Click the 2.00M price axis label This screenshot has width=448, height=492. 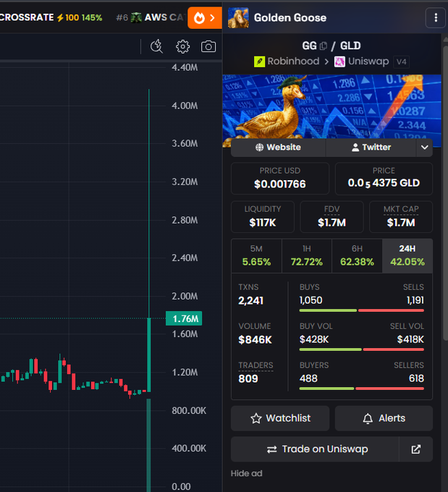(185, 296)
